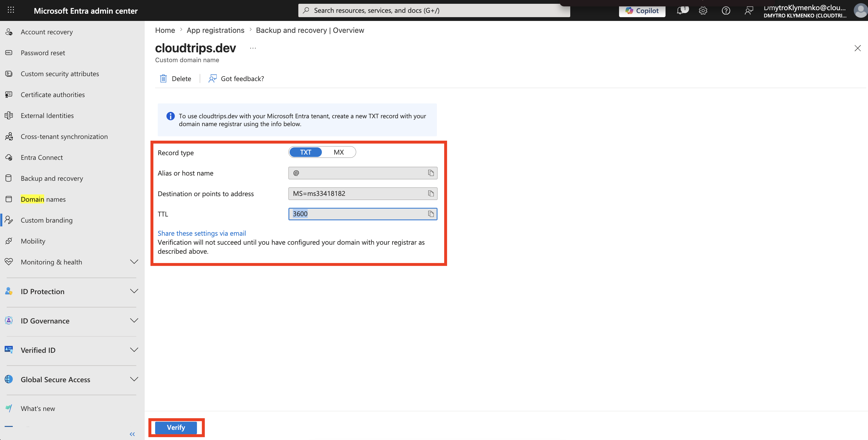Open the settings gear icon
This screenshot has width=868, height=440.
pos(703,10)
